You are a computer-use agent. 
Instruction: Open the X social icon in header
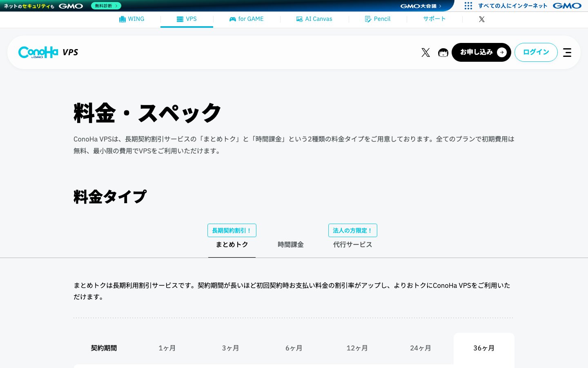point(425,52)
